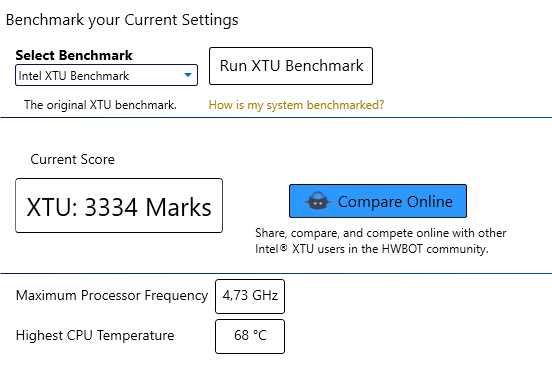Open the Select Benchmark dropdown arrow
The height and width of the screenshot is (391, 552).
coord(188,75)
